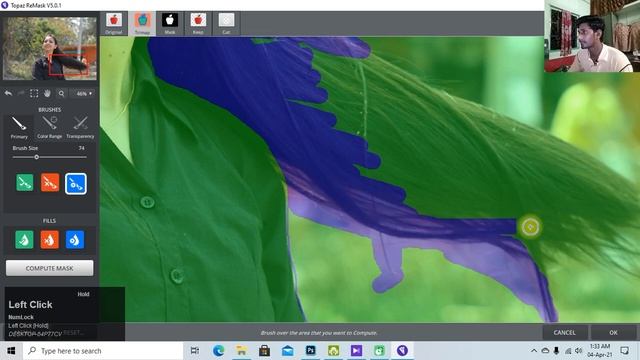
Task: Click the navigator preview thumbnail
Action: click(49, 48)
